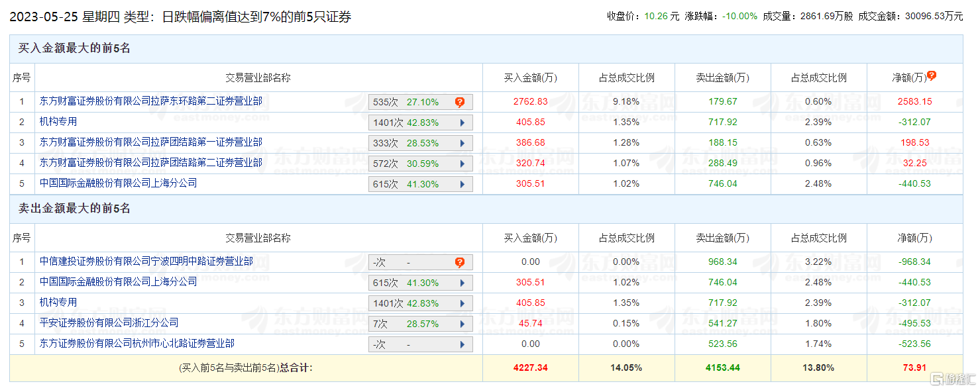
Task: Select the total share 13.80%
Action: point(818,368)
